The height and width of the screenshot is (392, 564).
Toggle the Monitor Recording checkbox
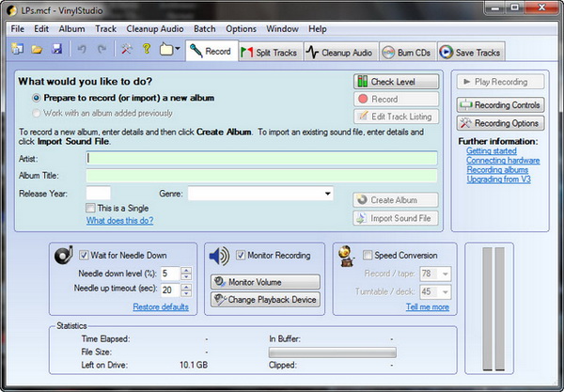click(x=242, y=255)
